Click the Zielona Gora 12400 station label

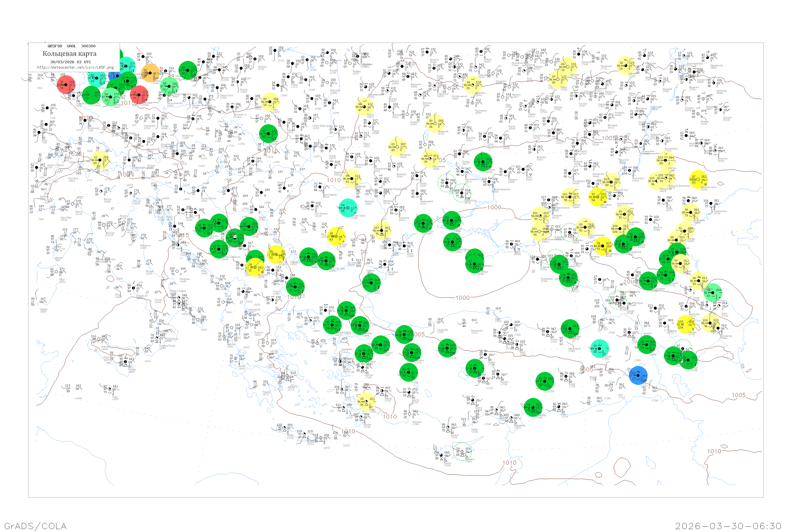click(226, 96)
